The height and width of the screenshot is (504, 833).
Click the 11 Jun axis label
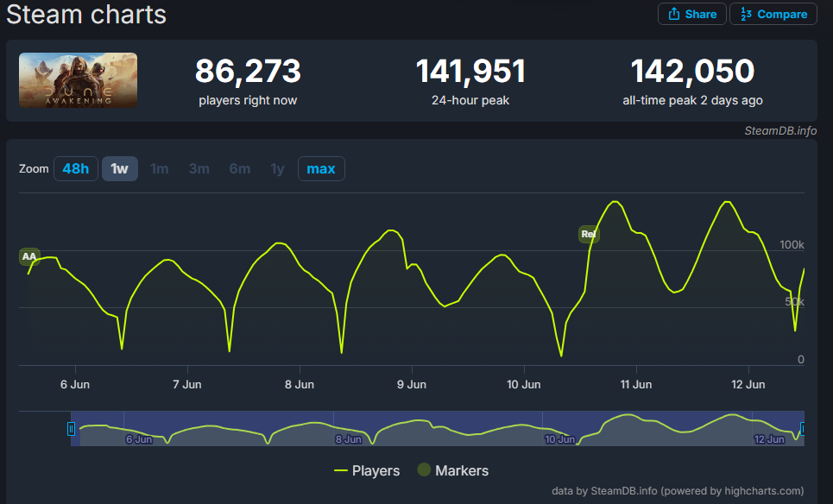(x=636, y=385)
